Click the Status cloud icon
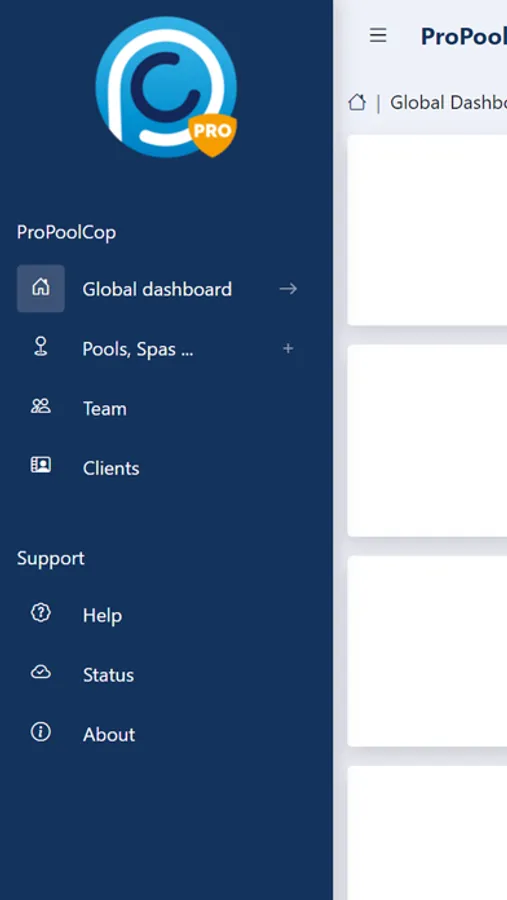 [41, 673]
